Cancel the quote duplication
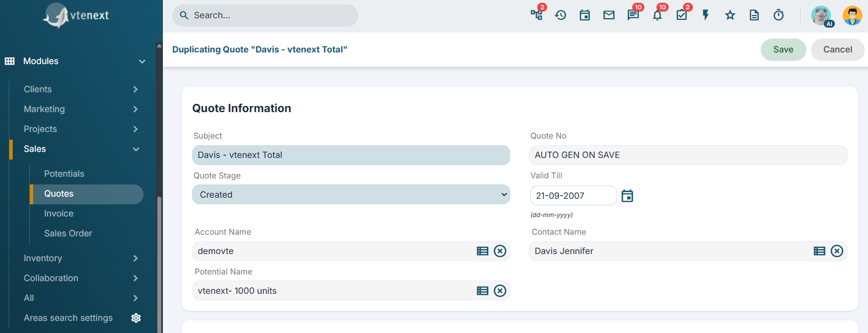Screen dimensions: 868x333 tap(838, 50)
